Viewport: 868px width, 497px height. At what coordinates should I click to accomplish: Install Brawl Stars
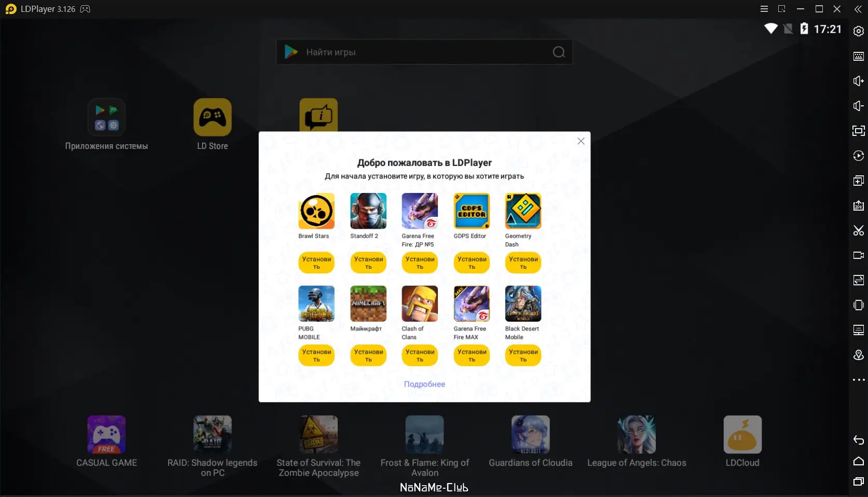click(316, 263)
